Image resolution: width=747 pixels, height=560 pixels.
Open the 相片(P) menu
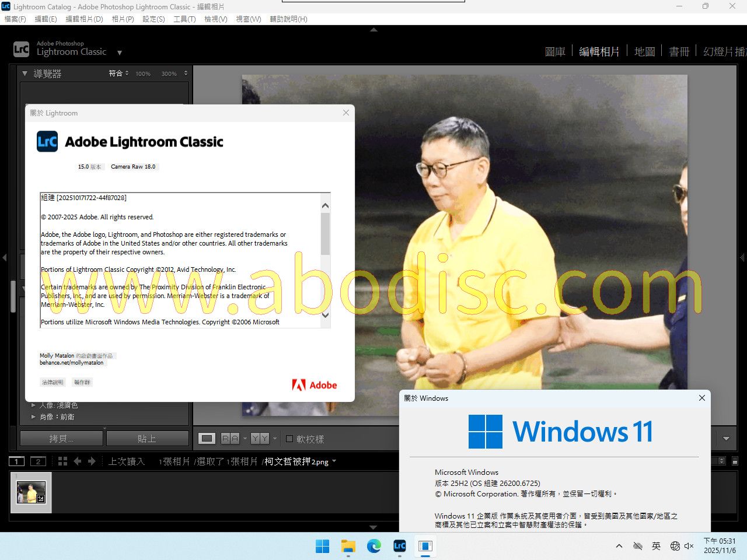pyautogui.click(x=123, y=19)
